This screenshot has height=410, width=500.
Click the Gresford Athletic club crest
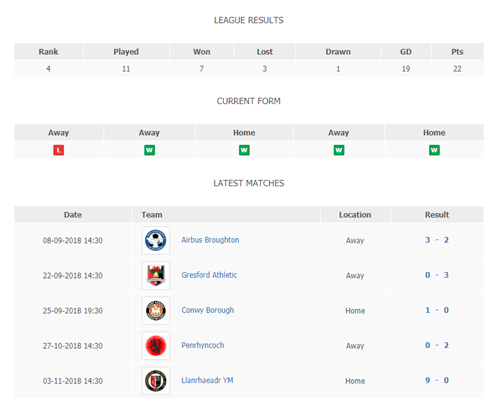tap(156, 275)
